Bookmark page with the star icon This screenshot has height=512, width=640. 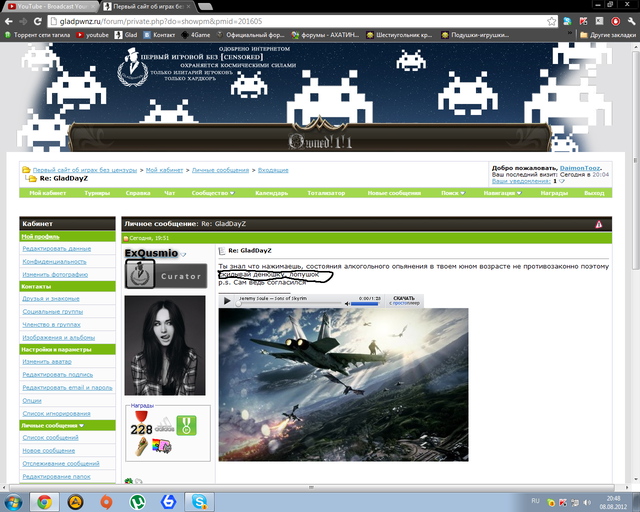point(551,21)
